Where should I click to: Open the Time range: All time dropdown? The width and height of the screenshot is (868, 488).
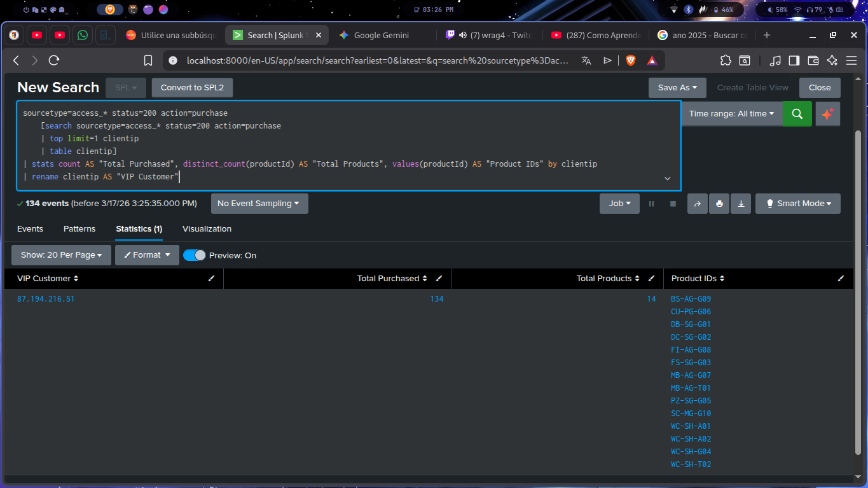point(731,114)
